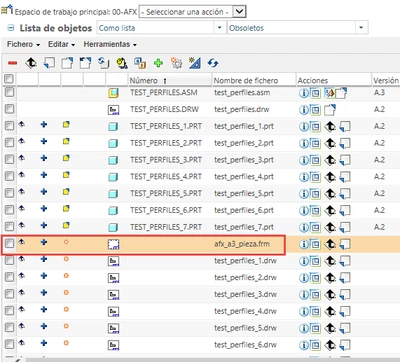Open the Herramientas menu
Screen dimensions: 400x362
click(x=110, y=44)
